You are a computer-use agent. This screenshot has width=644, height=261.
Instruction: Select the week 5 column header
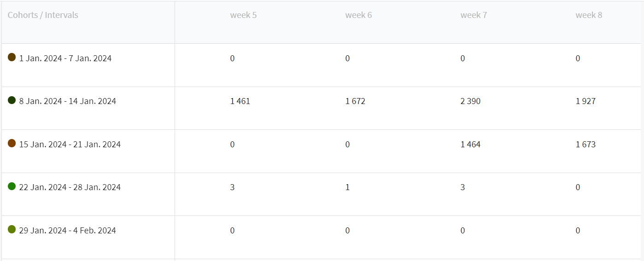coord(243,15)
